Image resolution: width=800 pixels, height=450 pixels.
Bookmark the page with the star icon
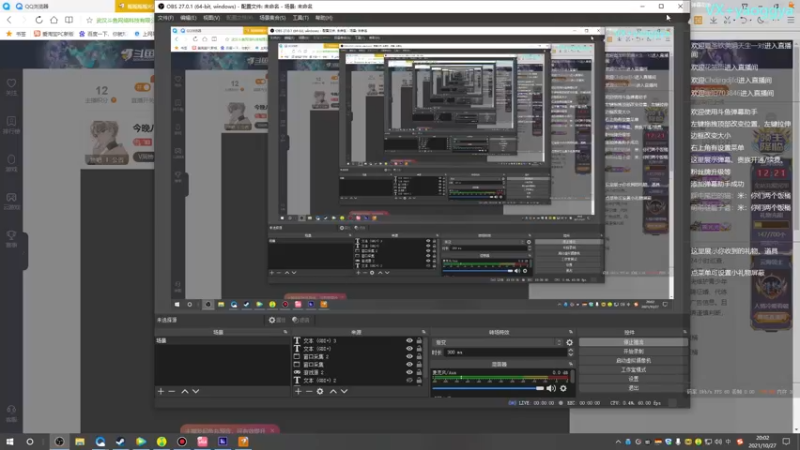pos(89,20)
